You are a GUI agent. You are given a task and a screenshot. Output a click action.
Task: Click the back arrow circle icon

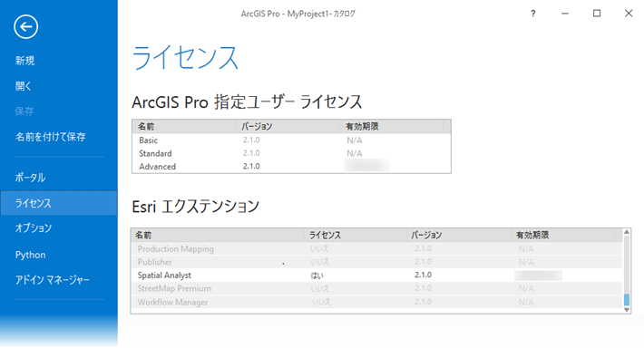[26, 27]
